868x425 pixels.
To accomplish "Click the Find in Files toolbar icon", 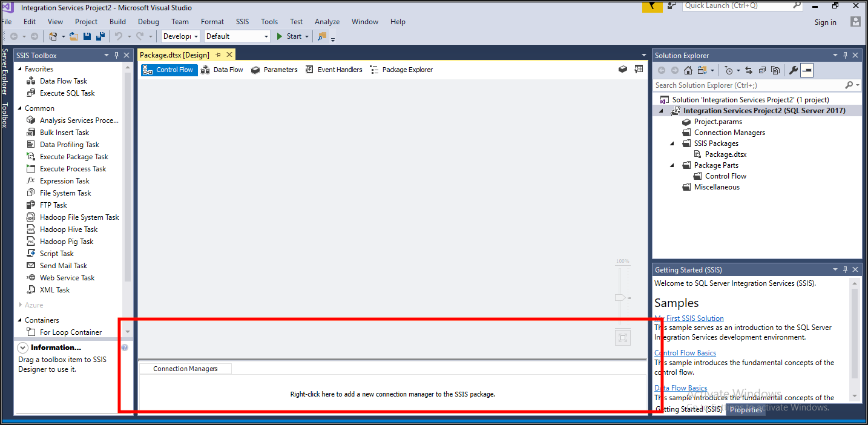I will (x=322, y=36).
